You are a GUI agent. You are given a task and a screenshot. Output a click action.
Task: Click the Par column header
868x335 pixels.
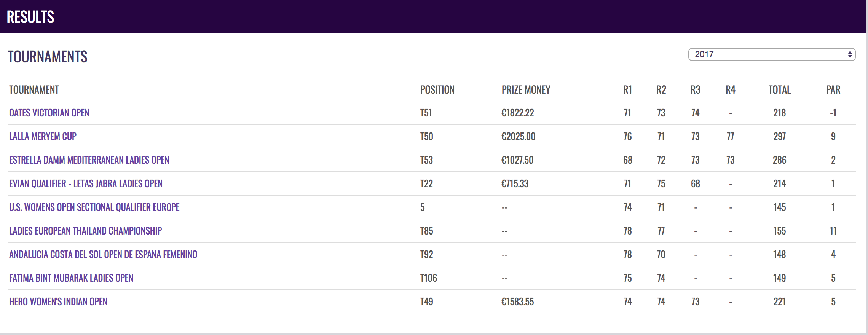tap(833, 90)
